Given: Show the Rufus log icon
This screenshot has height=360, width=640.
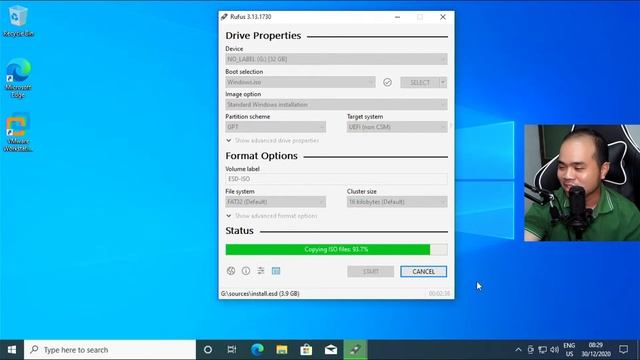Looking at the screenshot, I should (x=276, y=271).
